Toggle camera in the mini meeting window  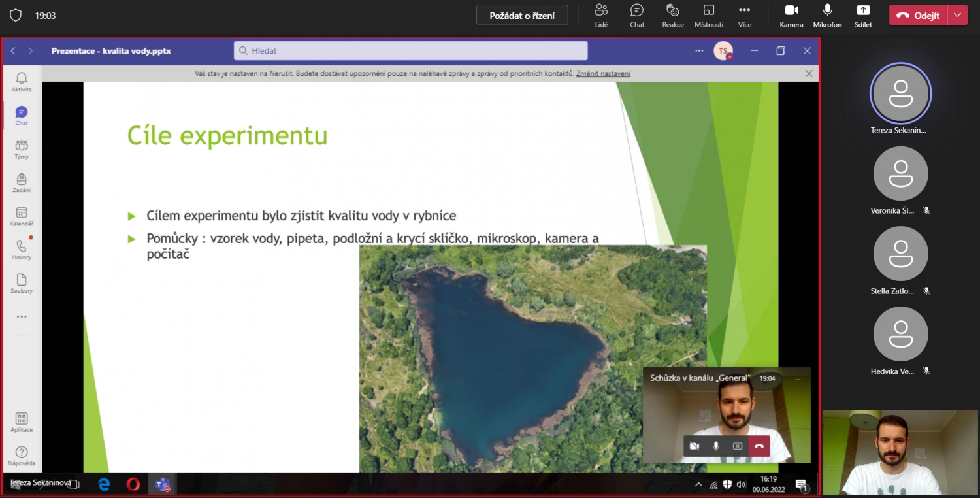[x=694, y=446]
